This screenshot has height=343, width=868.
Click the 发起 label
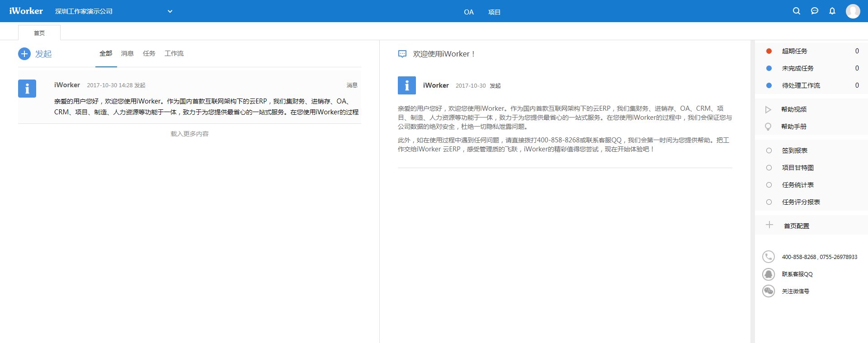[43, 54]
